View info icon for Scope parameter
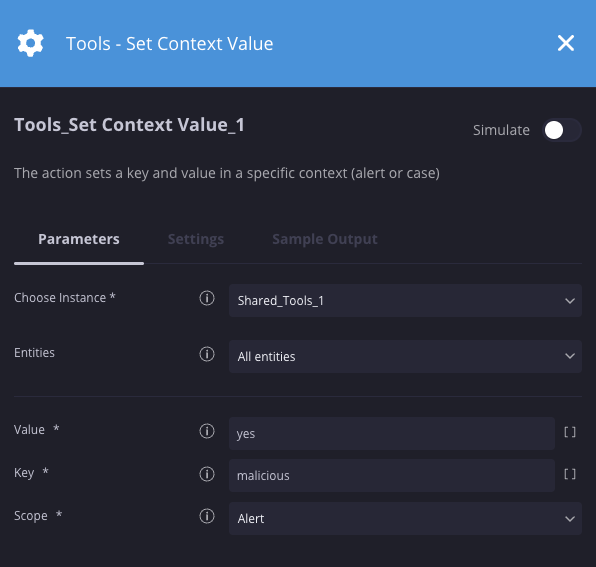 tap(207, 516)
